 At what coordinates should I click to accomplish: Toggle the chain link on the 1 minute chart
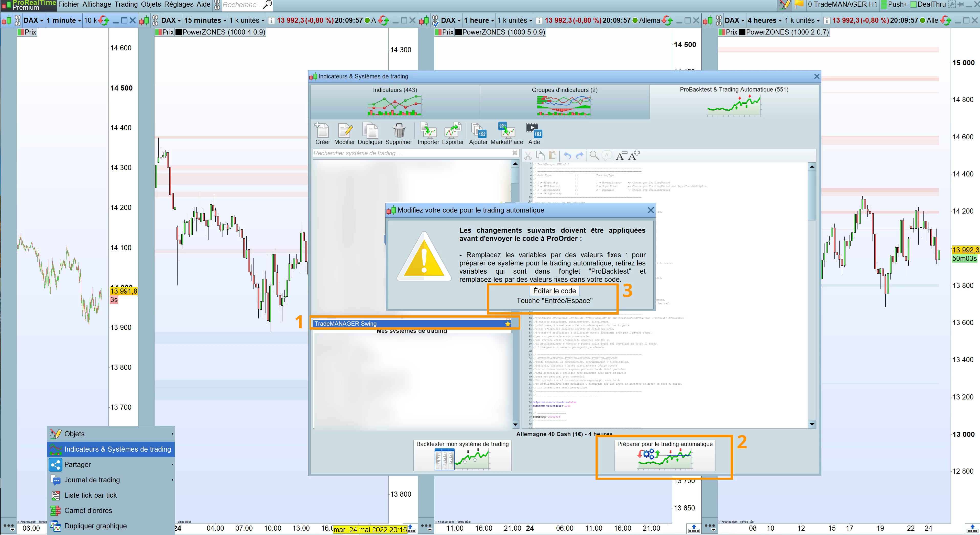click(17, 20)
